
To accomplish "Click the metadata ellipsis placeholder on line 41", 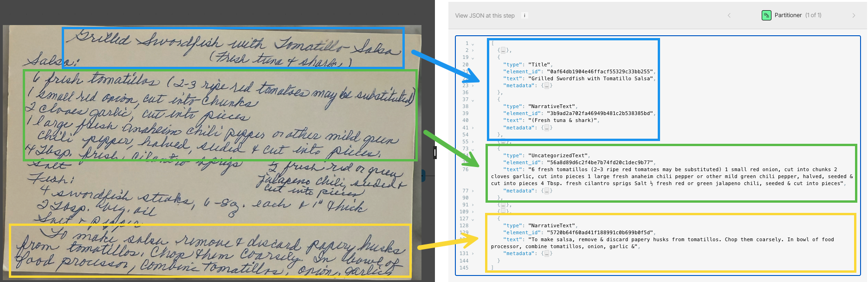I will 547,128.
